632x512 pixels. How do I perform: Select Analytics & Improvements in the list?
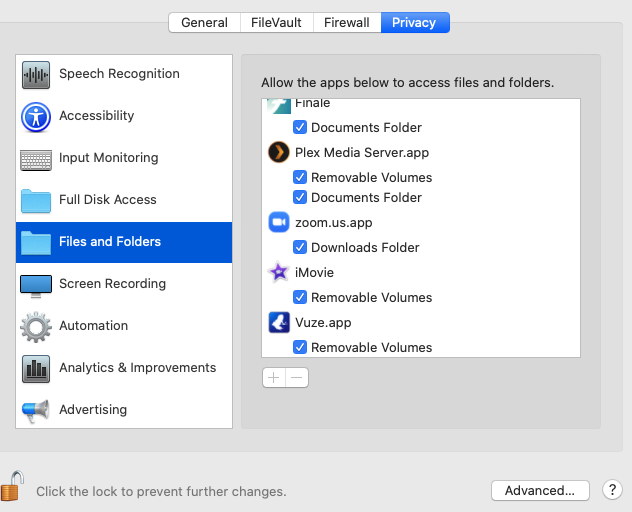pyautogui.click(x=137, y=368)
